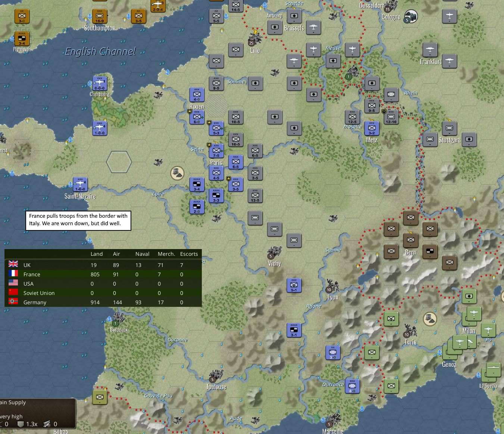Select the grey infantry unit labeled 5-5
504x434 pixels.
pyautogui.click(x=216, y=16)
